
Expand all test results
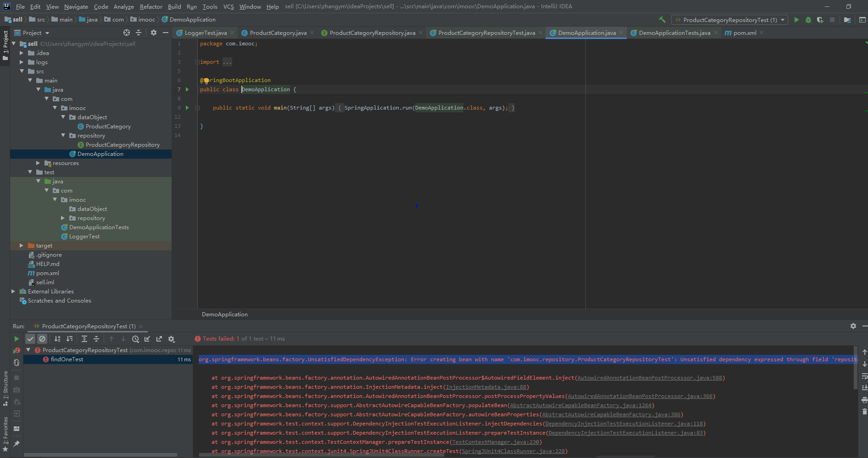[84, 339]
